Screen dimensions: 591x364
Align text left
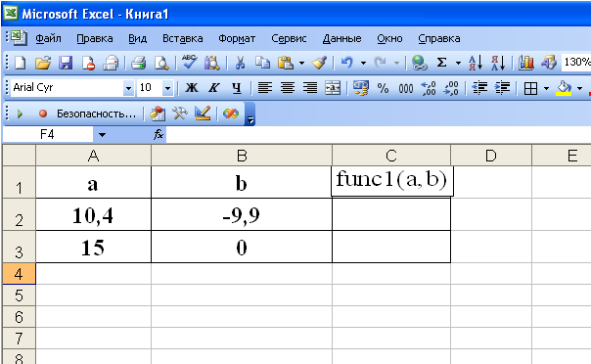(264, 88)
